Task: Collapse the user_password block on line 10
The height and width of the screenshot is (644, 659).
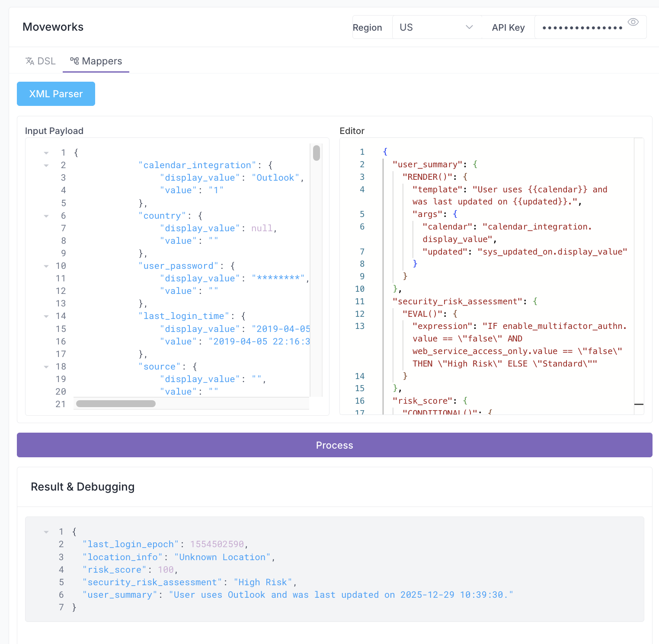Action: click(x=46, y=266)
